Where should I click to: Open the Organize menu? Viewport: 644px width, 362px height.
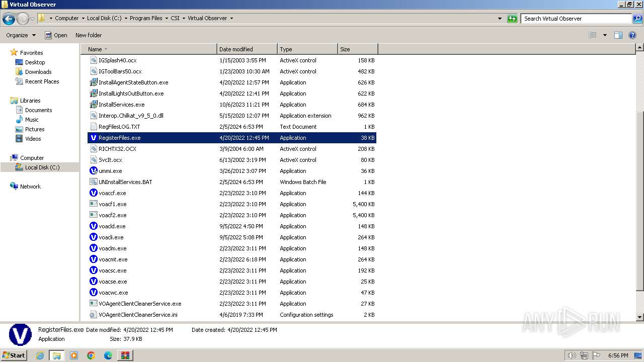click(21, 35)
